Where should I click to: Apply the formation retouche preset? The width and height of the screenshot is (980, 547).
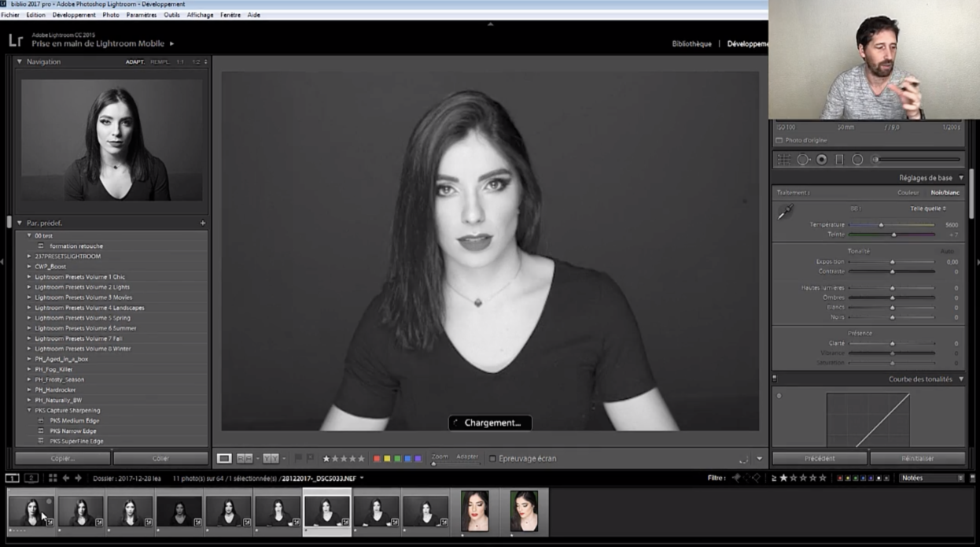click(76, 246)
